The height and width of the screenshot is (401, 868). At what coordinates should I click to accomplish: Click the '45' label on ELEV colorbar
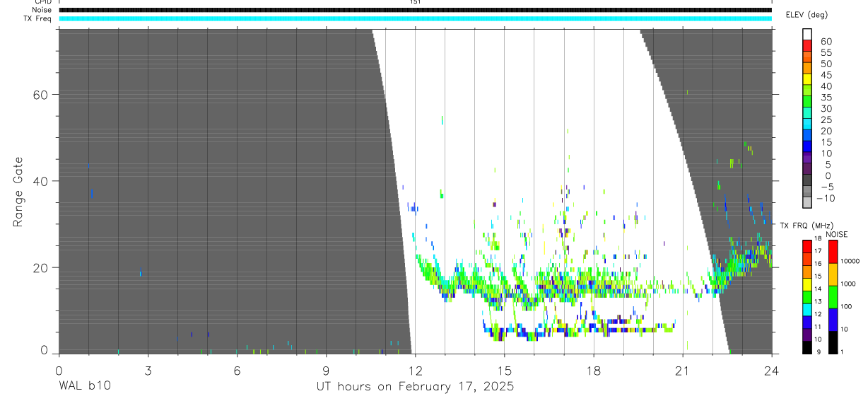(x=826, y=75)
